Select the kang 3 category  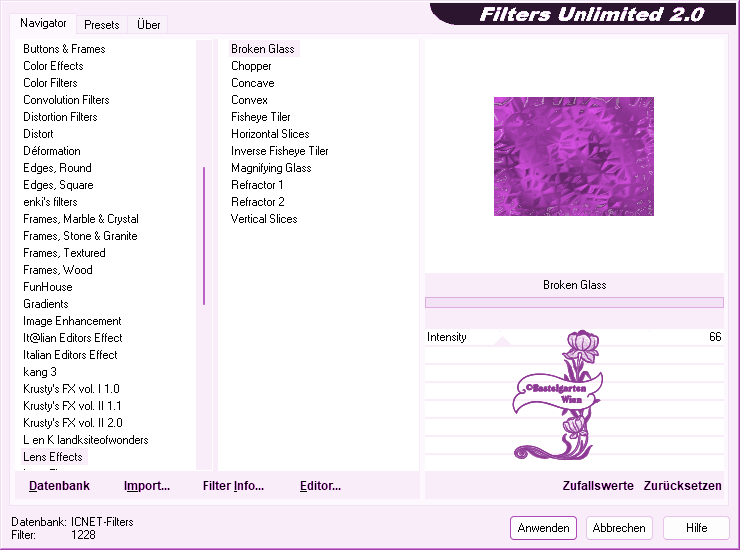[40, 372]
